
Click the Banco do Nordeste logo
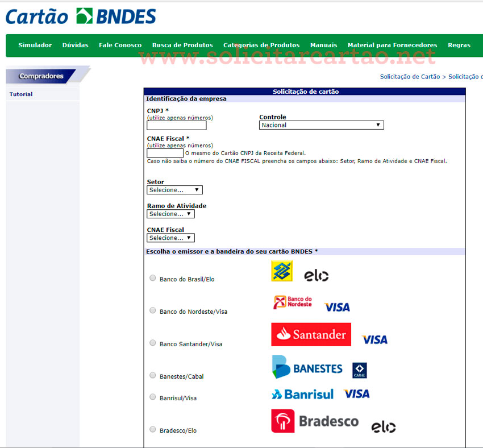(293, 302)
